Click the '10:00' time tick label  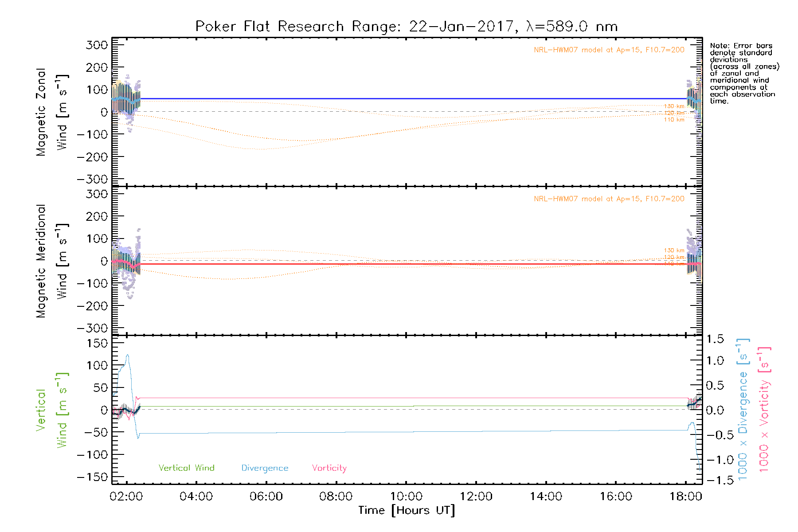pos(406,497)
